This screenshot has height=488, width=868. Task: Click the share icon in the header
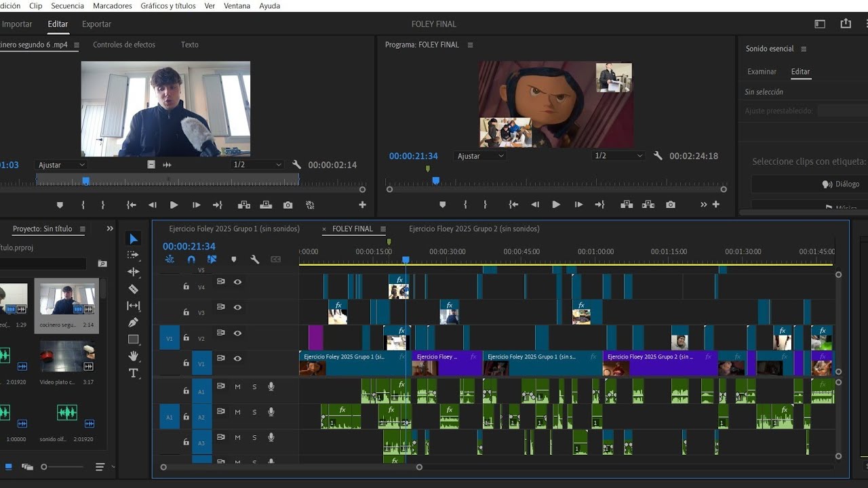846,24
